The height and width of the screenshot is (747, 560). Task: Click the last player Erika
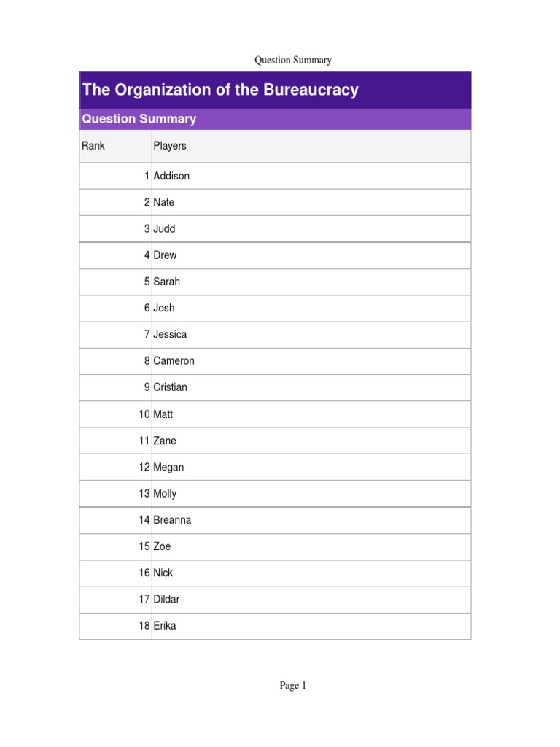(165, 626)
